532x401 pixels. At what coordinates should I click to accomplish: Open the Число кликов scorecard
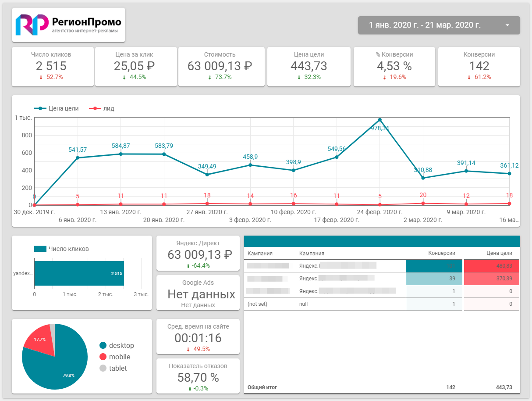(x=53, y=67)
